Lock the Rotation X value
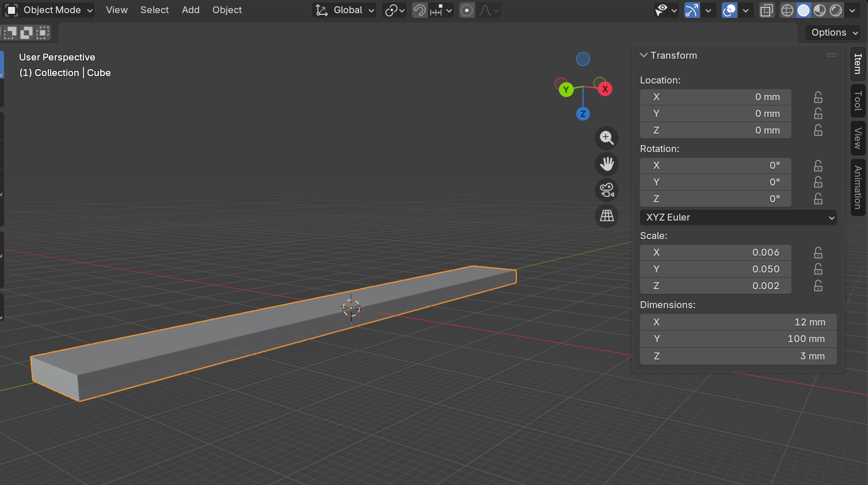Image resolution: width=868 pixels, height=485 pixels. pos(818,166)
